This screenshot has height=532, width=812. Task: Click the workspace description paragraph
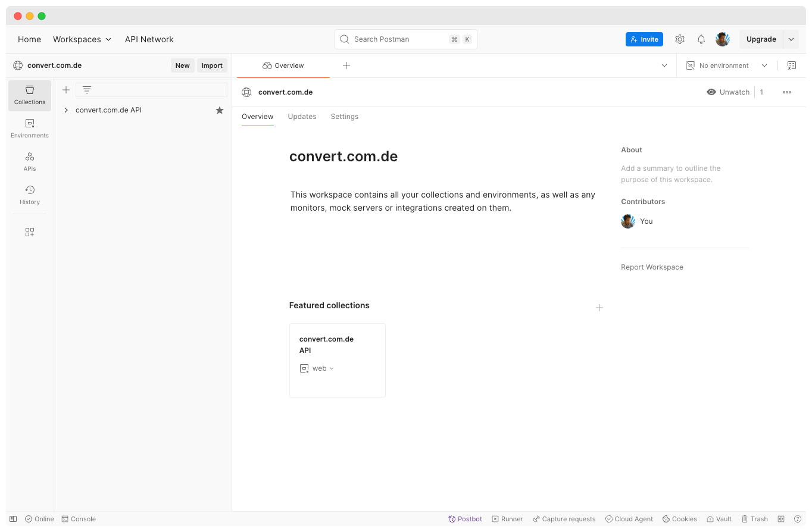coord(443,201)
